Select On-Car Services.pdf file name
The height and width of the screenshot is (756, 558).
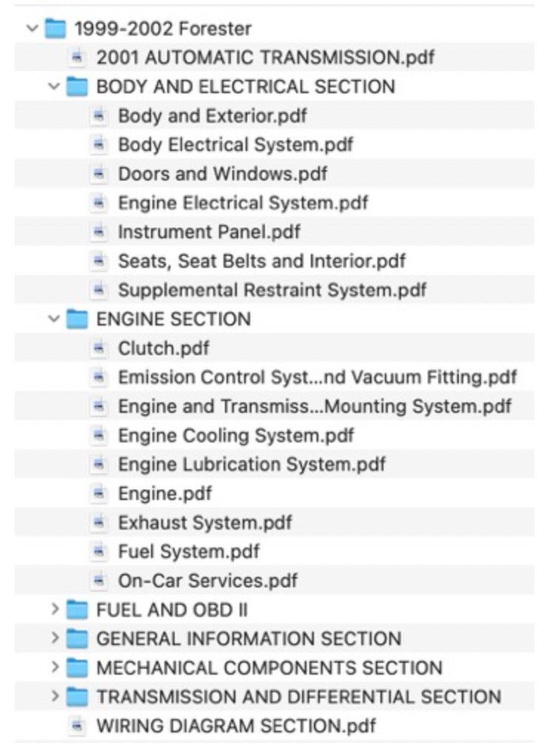[208, 581]
